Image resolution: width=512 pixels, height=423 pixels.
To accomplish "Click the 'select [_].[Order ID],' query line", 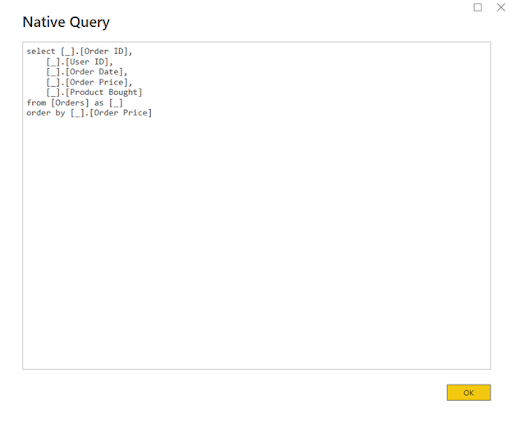I will 79,51.
